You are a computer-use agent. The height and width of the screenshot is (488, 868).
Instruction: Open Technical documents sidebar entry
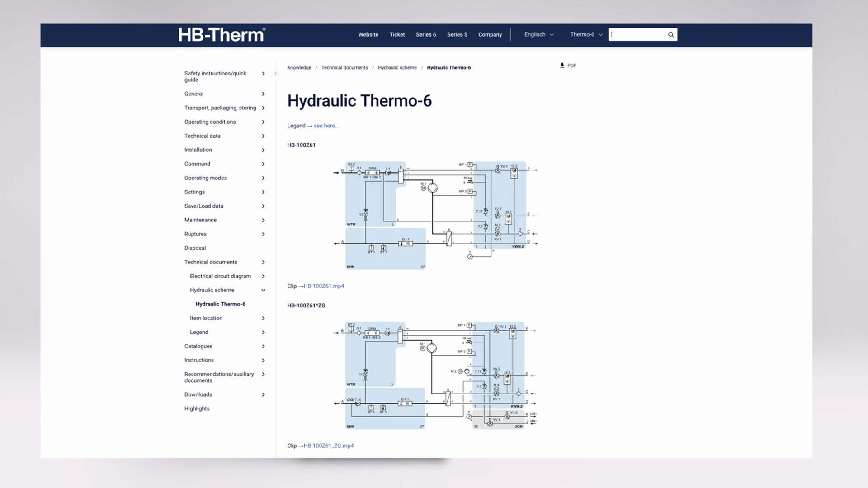(211, 262)
